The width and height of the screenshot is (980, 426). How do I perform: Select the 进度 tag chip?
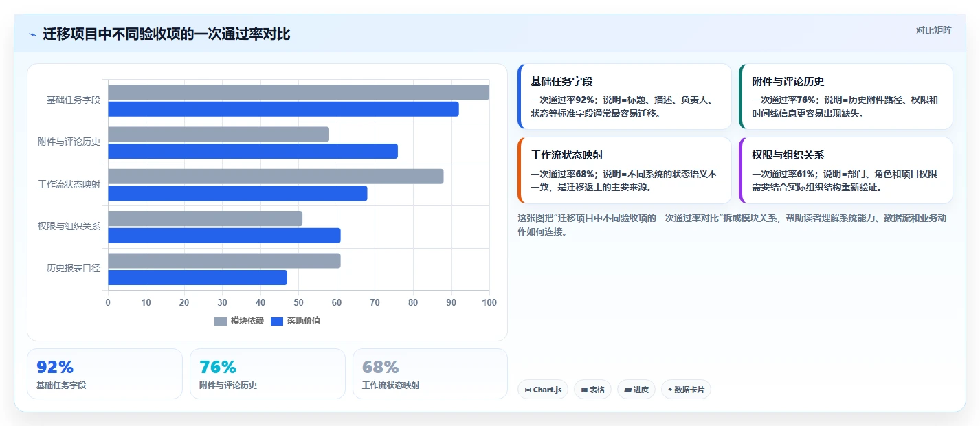click(x=636, y=390)
